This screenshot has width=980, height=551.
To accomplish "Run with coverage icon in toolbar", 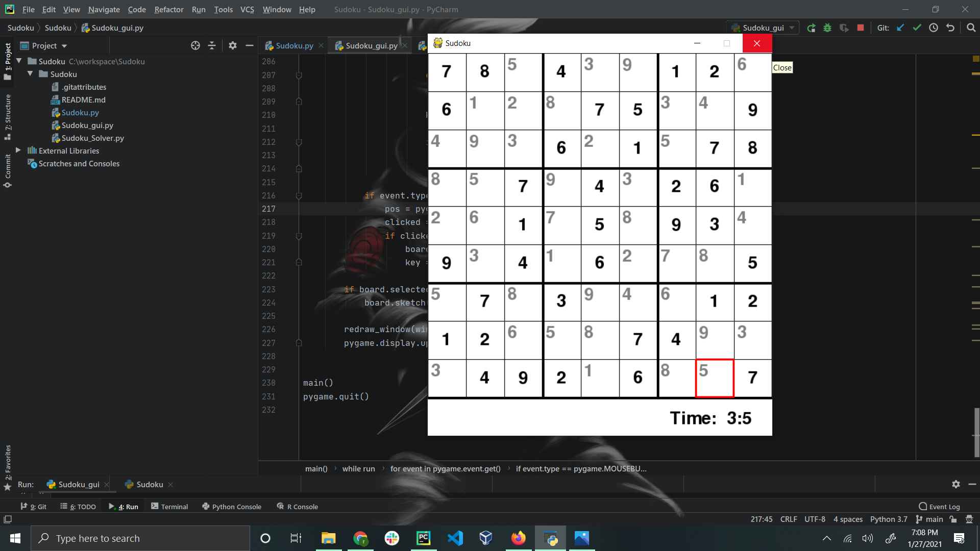I will click(844, 28).
